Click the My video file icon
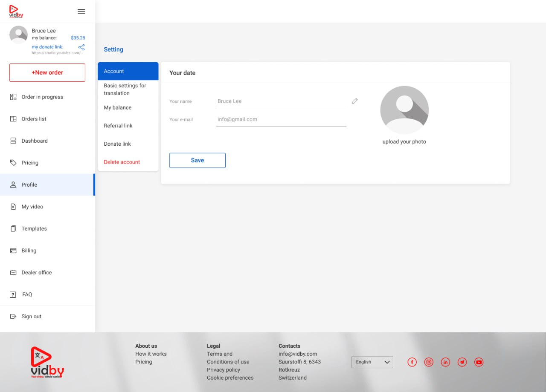This screenshot has height=392, width=546. (x=13, y=207)
